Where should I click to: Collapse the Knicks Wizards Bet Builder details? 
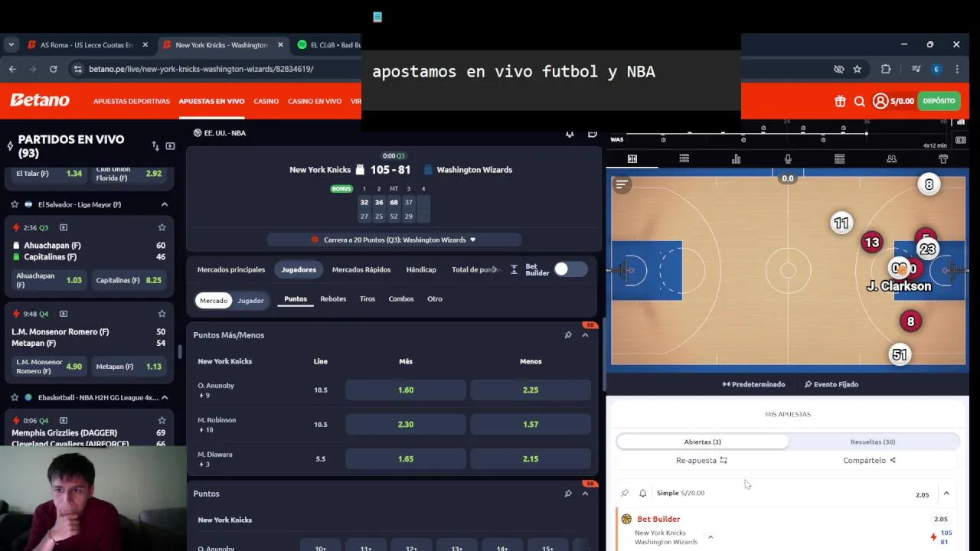(x=710, y=537)
